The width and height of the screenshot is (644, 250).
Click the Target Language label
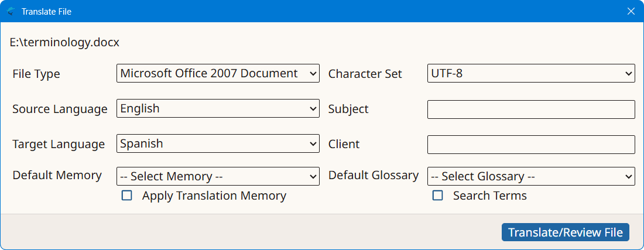[59, 145]
